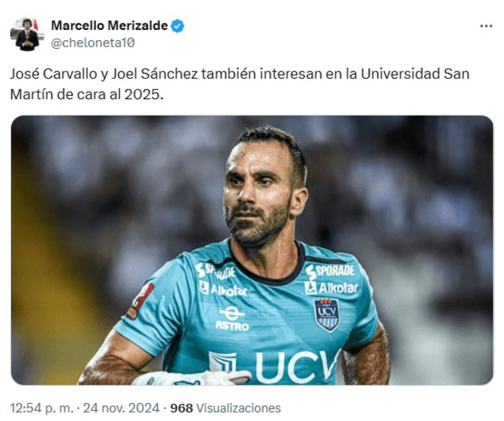Click the white goalkeeper glove

point(192,378)
